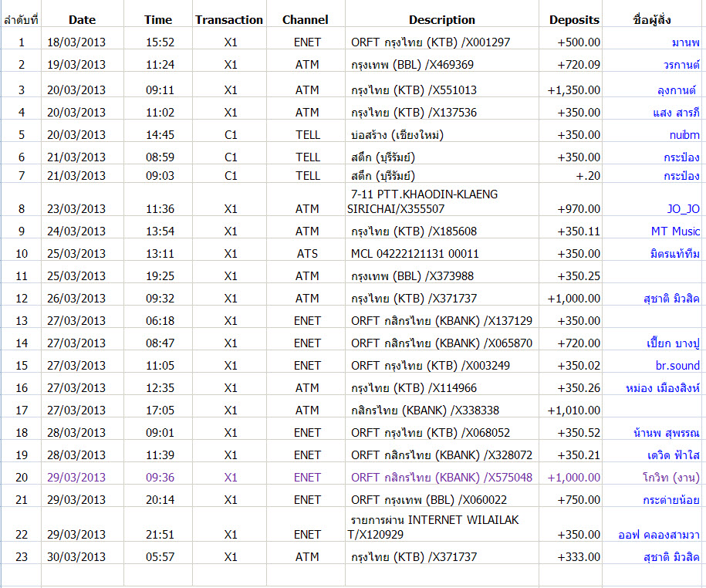Click description MCL 04222121131 00011
The width and height of the screenshot is (706, 588).
click(x=414, y=254)
